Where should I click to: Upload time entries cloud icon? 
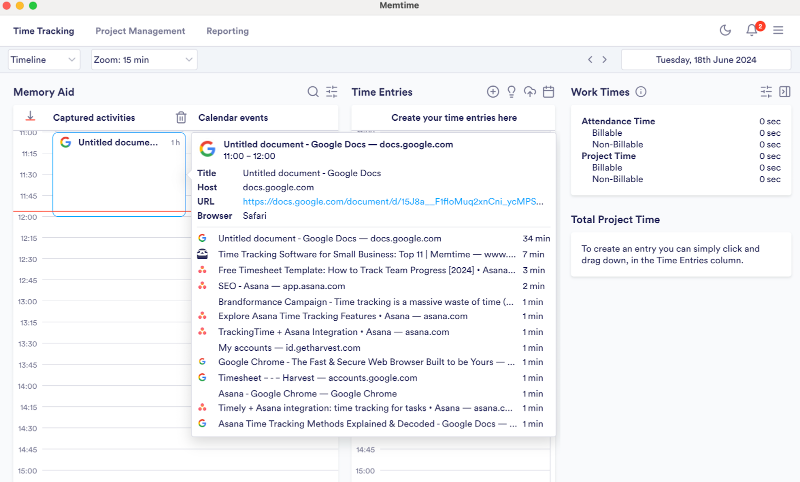pyautogui.click(x=530, y=92)
